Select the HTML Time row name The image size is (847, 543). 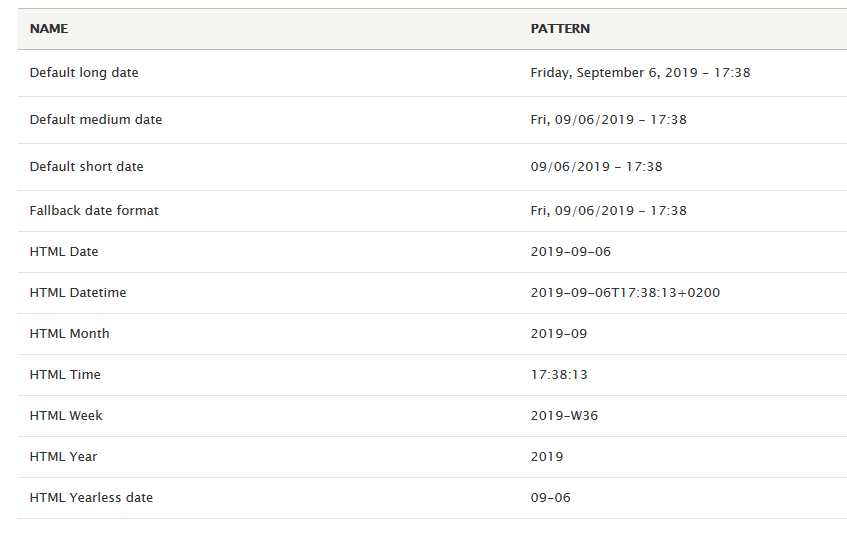65,375
